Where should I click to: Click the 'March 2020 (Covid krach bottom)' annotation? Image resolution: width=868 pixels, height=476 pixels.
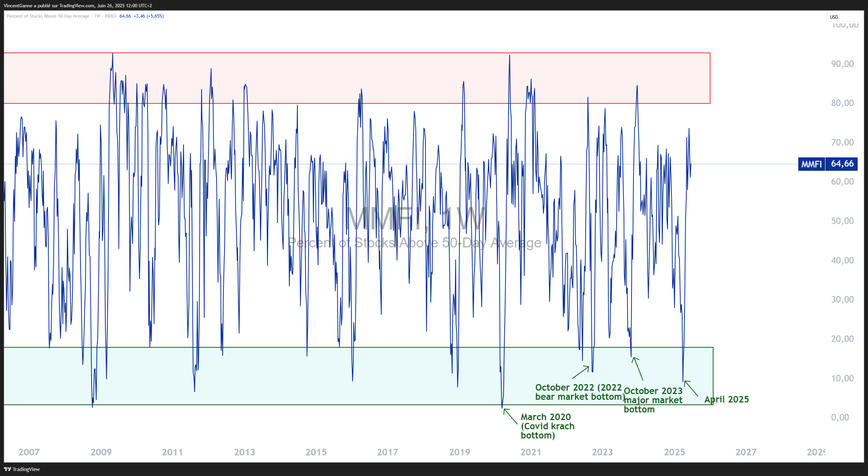click(x=547, y=426)
